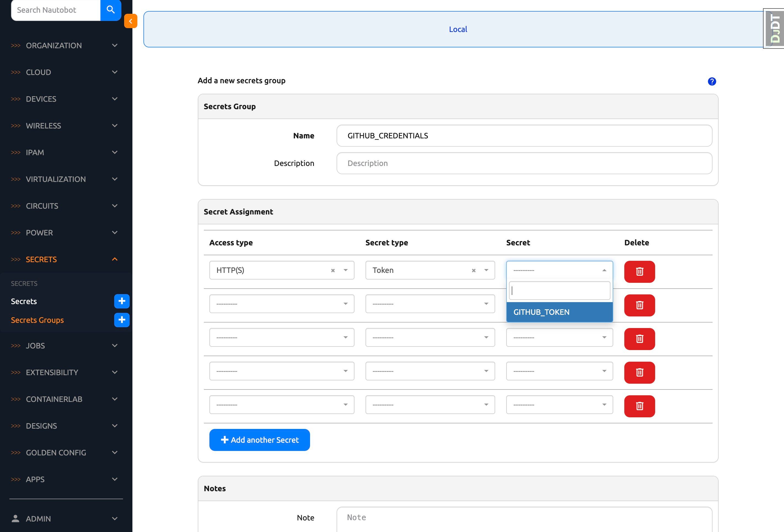This screenshot has width=784, height=532.
Task: Click the plus icon beside Secrets
Action: (122, 301)
